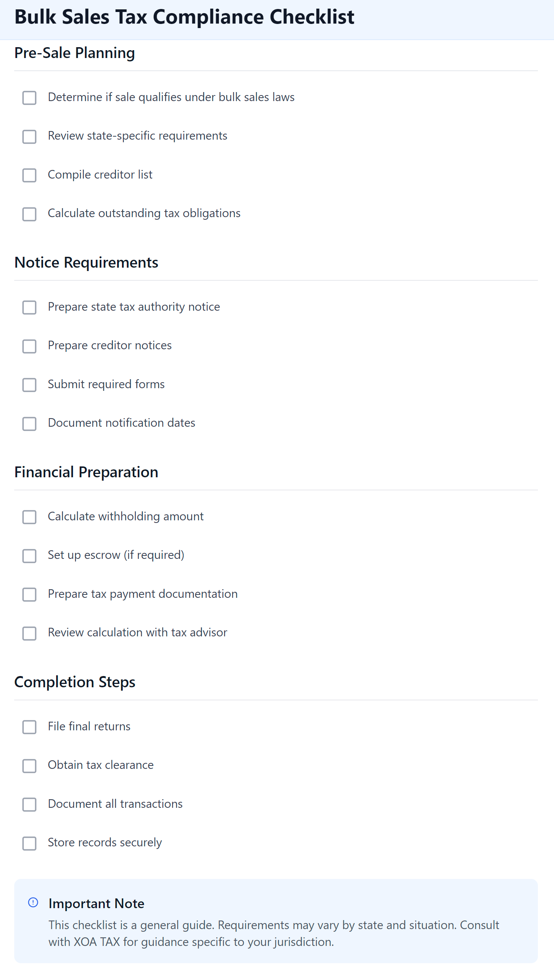Image resolution: width=554 pixels, height=980 pixels.
Task: Check 'Document all transactions'
Action: (x=29, y=804)
